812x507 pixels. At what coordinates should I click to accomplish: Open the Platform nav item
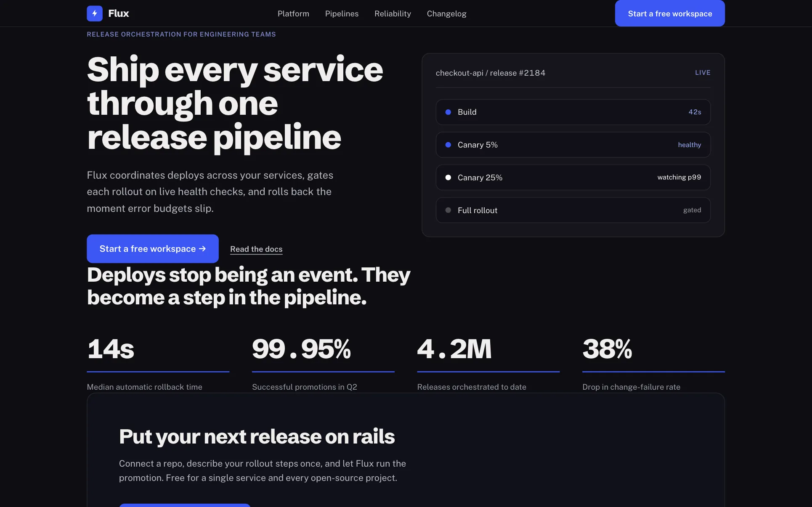(293, 13)
